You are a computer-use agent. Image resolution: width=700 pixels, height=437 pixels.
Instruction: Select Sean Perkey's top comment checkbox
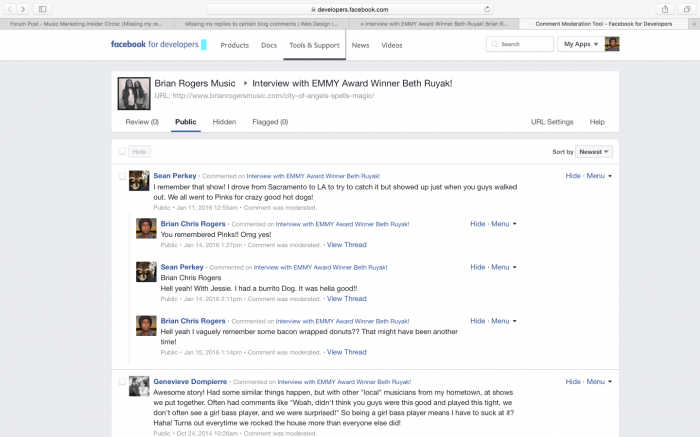(122, 176)
